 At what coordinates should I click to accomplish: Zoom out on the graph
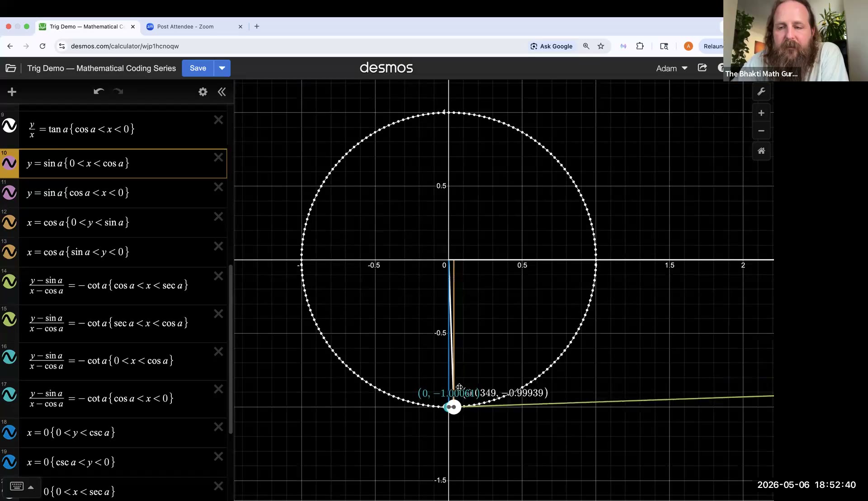(761, 131)
